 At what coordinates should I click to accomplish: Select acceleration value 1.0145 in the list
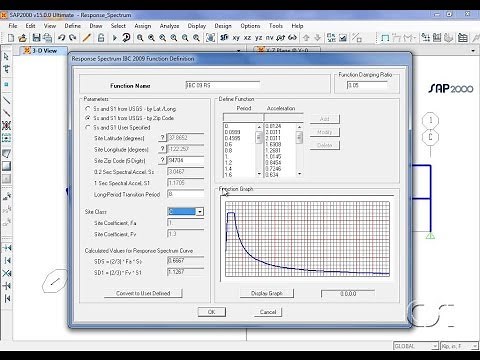[273, 157]
